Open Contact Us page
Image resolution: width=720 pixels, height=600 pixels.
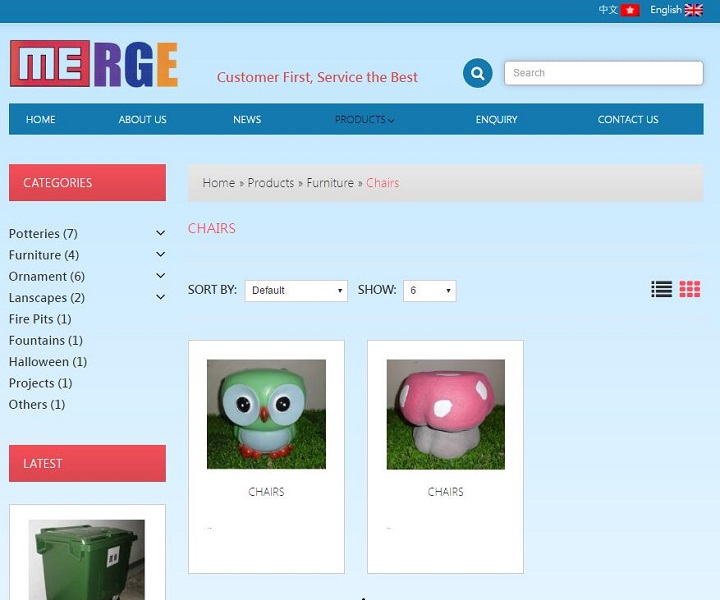[628, 119]
